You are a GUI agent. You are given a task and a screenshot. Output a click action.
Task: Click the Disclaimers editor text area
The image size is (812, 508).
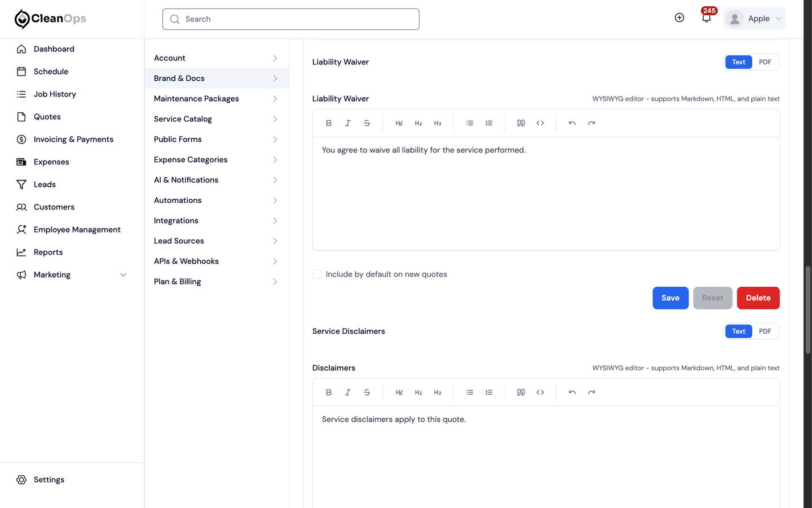pyautogui.click(x=546, y=457)
